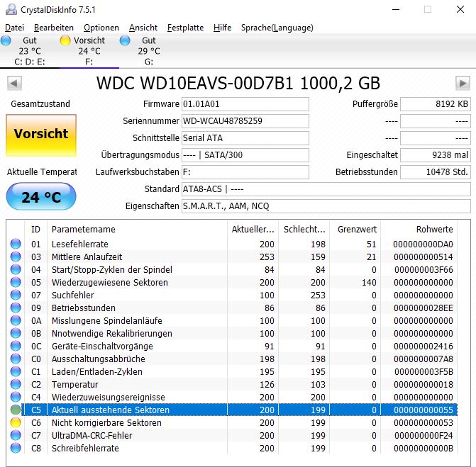The height and width of the screenshot is (467, 476).
Task: Click the raw value 000000000055 in row C5
Action: click(424, 410)
